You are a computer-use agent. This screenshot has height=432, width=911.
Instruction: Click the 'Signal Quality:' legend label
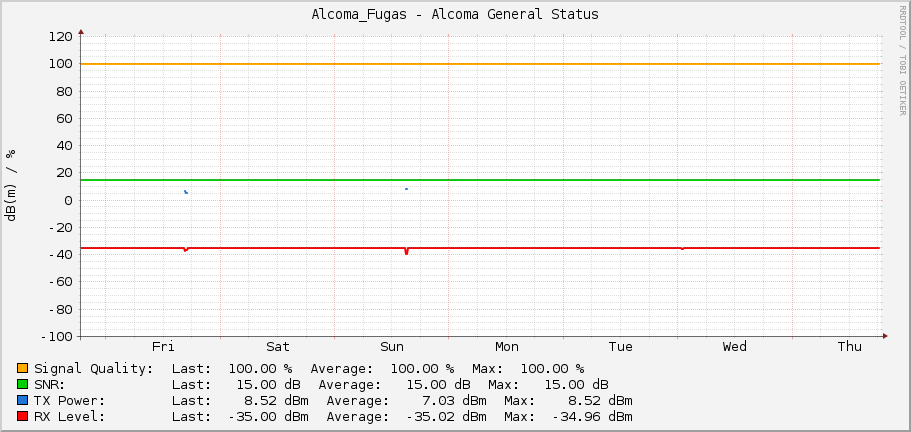point(94,369)
